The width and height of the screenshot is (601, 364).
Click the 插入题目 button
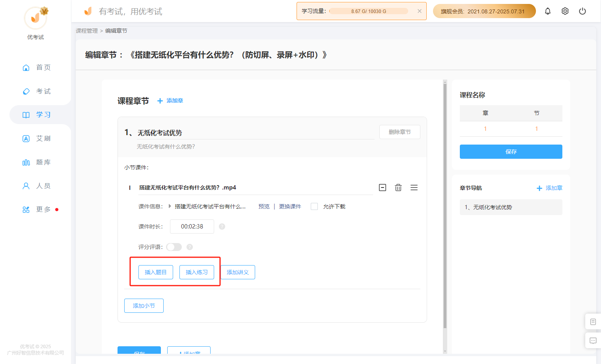pos(156,272)
